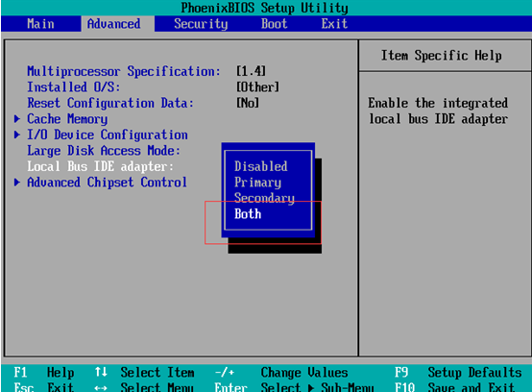This screenshot has height=392, width=532.
Task: Select the Exit menu tab
Action: point(334,24)
